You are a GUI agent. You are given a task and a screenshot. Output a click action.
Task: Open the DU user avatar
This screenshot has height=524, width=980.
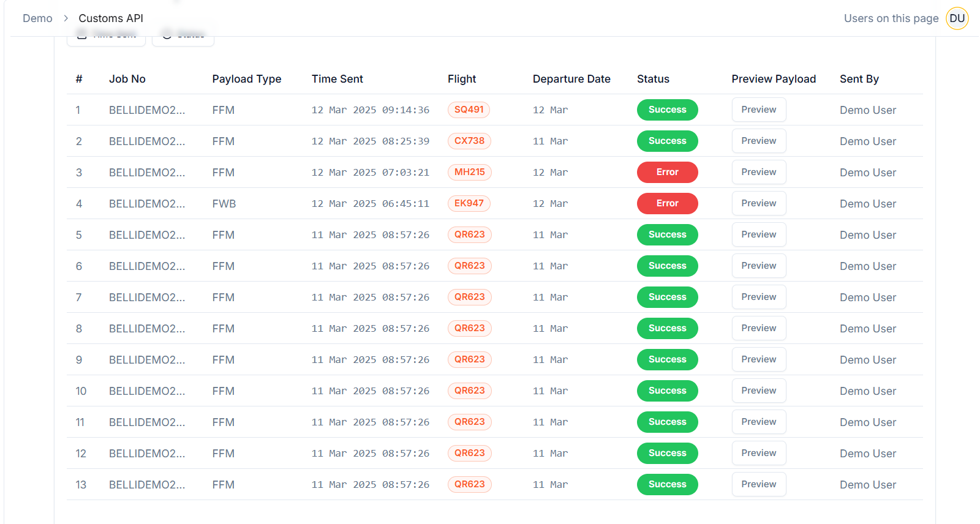[957, 18]
